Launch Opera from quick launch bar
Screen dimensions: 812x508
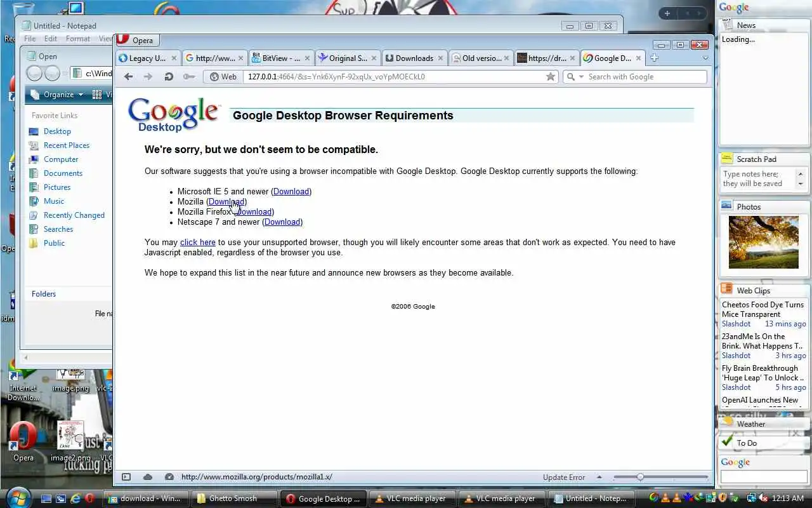pos(89,498)
